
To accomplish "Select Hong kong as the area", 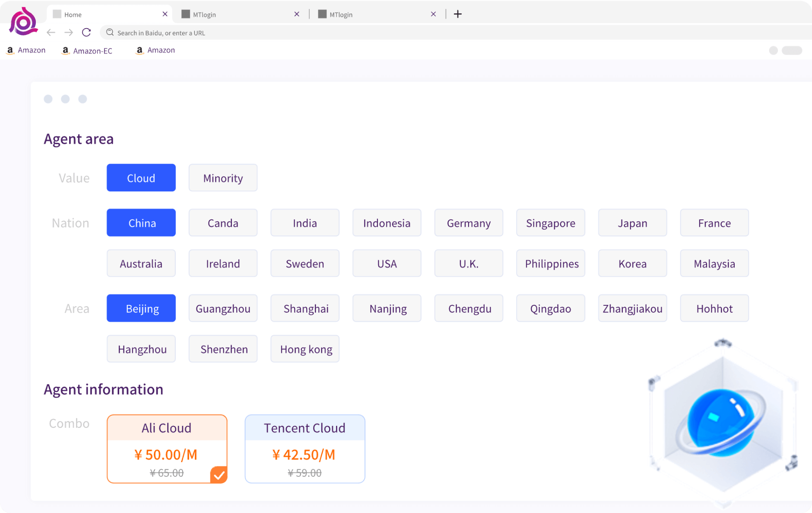I will click(305, 349).
